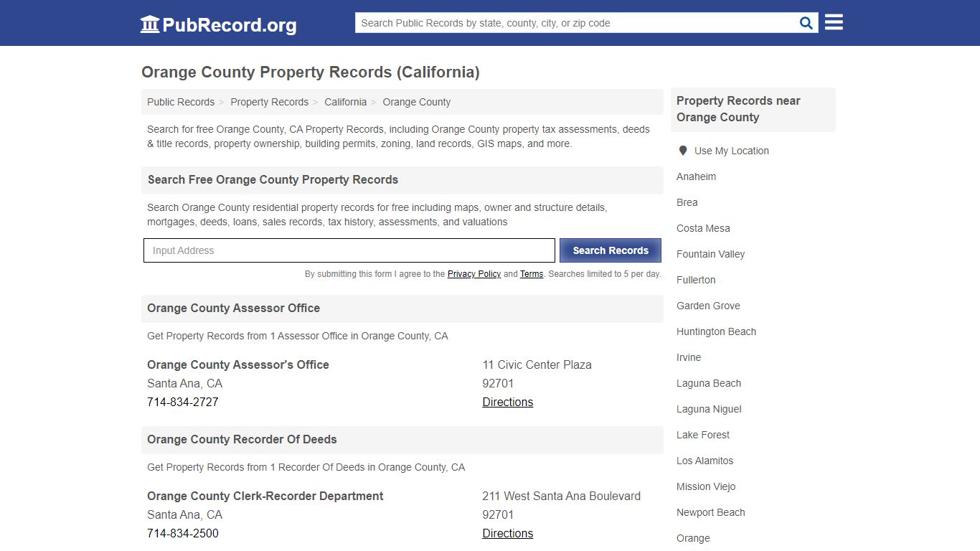This screenshot has width=980, height=551.
Task: Open Anaheim property records
Action: coord(696,176)
